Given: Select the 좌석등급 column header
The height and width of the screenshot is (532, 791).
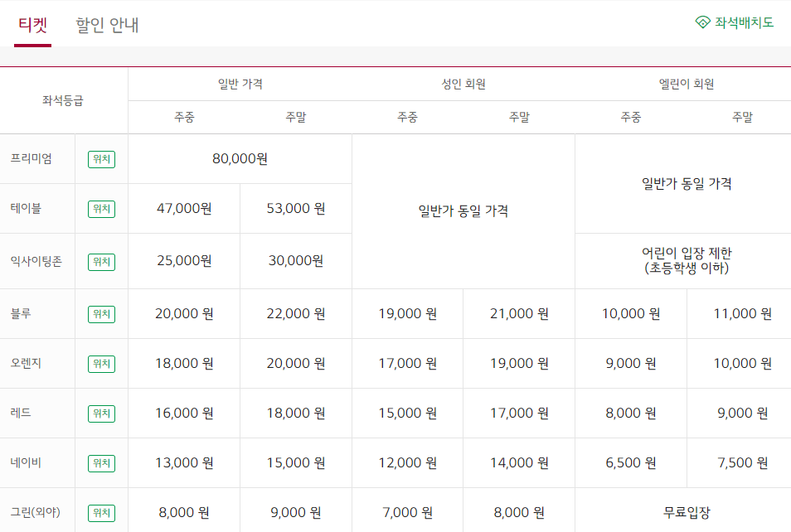Looking at the screenshot, I should 64,101.
